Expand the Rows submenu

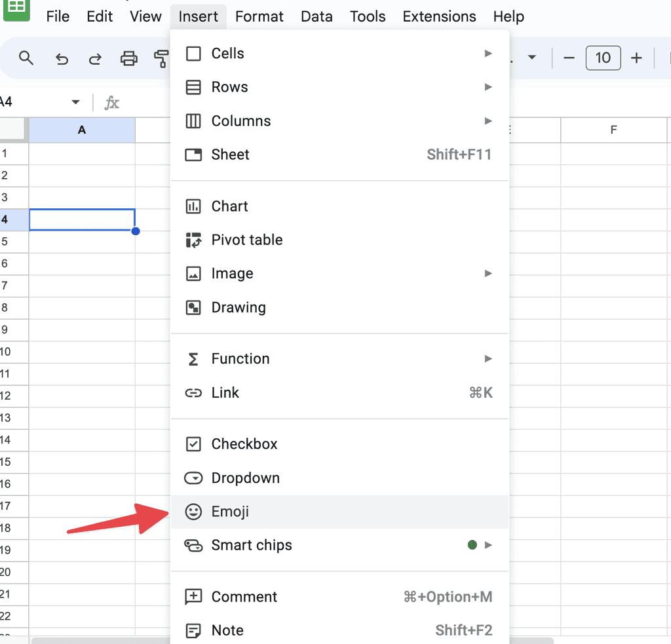(339, 87)
